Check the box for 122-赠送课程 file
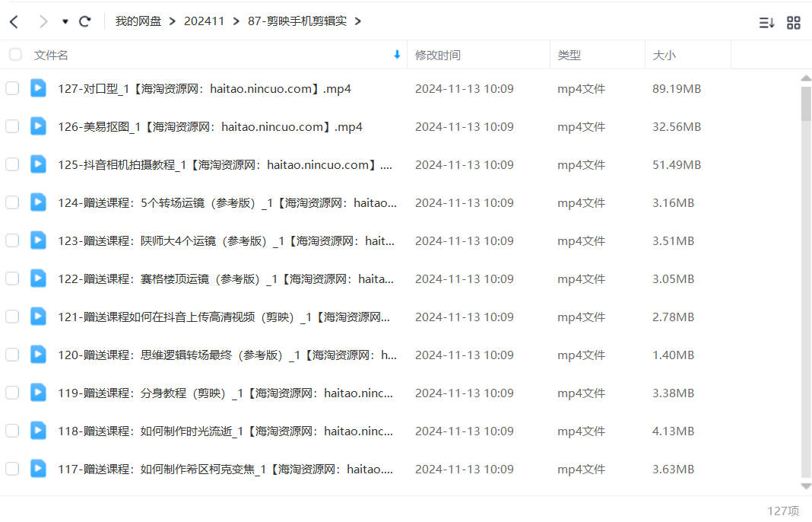Image resolution: width=812 pixels, height=522 pixels. point(12,279)
